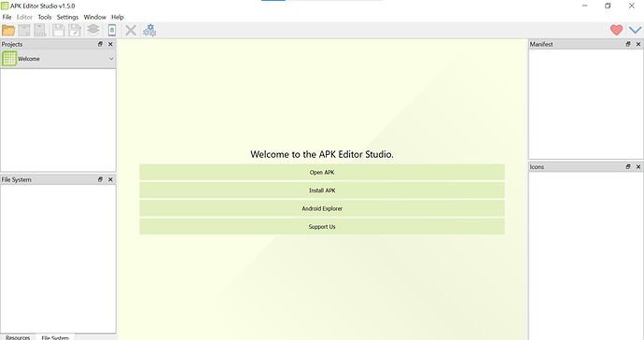The image size is (644, 340).
Task: Open the Editor menu
Action: pyautogui.click(x=24, y=17)
